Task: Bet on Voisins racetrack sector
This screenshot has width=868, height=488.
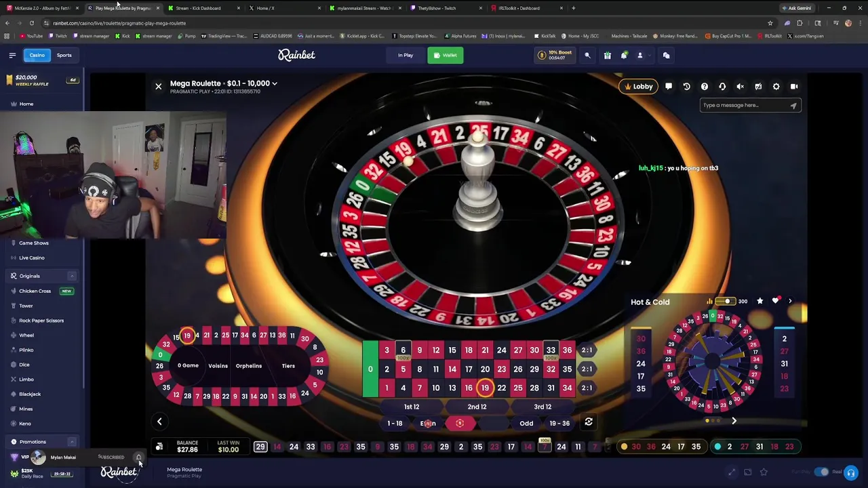Action: [218, 366]
